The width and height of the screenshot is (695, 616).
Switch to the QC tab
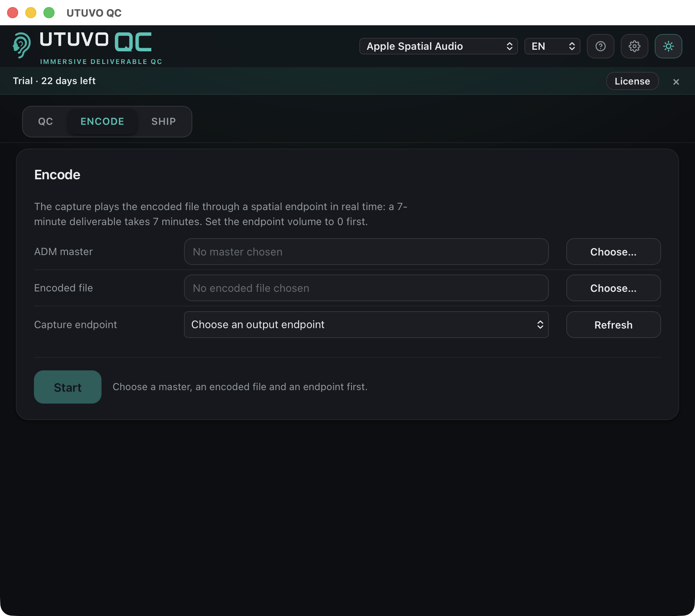(45, 122)
